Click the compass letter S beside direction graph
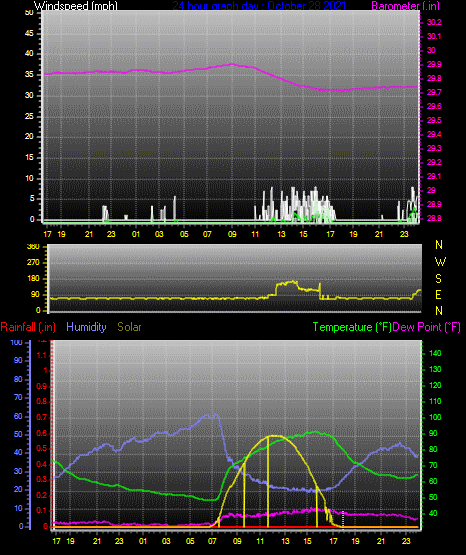The image size is (466, 555). [438, 279]
